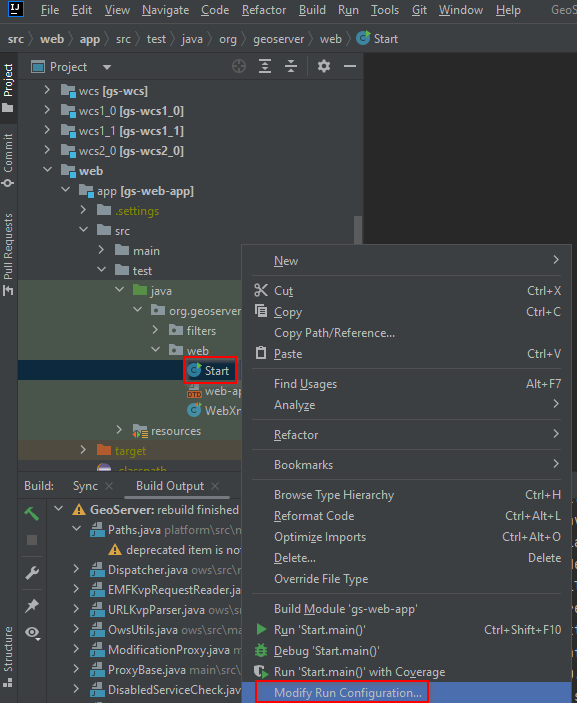Select Modify Run Configuration... menu entry
Screen dimensions: 577x703
tap(348, 693)
